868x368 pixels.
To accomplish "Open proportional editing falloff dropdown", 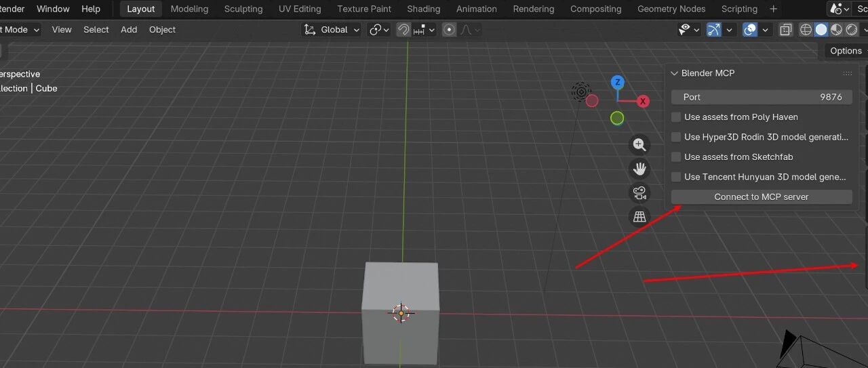I will [x=470, y=30].
